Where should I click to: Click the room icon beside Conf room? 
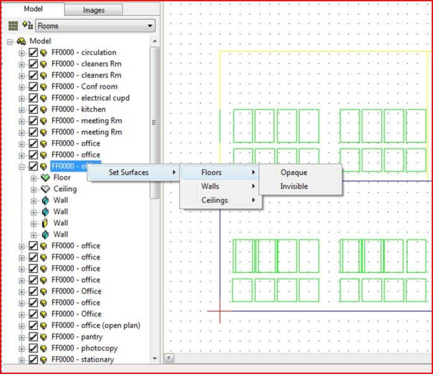pos(43,87)
